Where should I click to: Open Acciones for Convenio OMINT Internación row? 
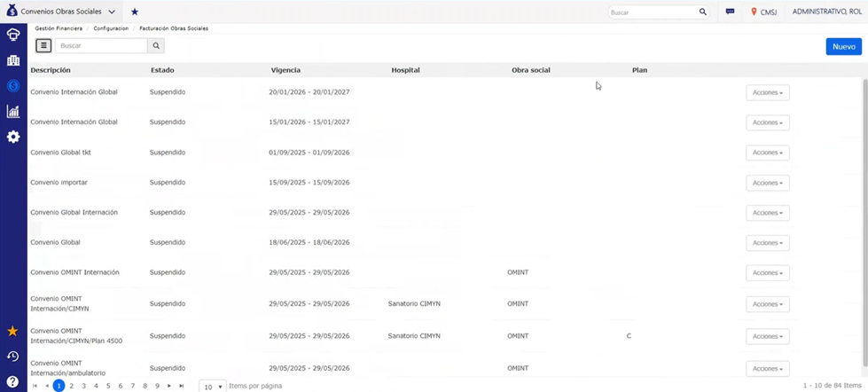point(768,273)
